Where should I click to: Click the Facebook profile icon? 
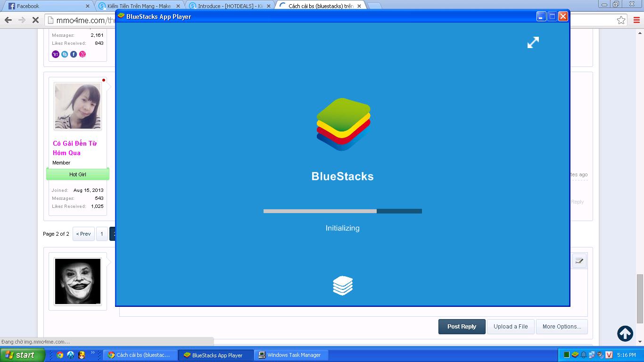point(74,54)
